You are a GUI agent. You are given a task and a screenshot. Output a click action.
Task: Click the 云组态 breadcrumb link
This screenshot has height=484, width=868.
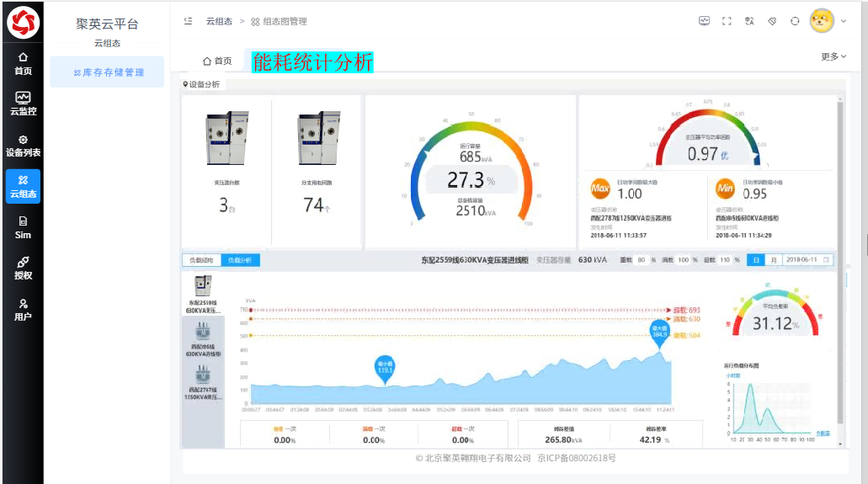(219, 21)
